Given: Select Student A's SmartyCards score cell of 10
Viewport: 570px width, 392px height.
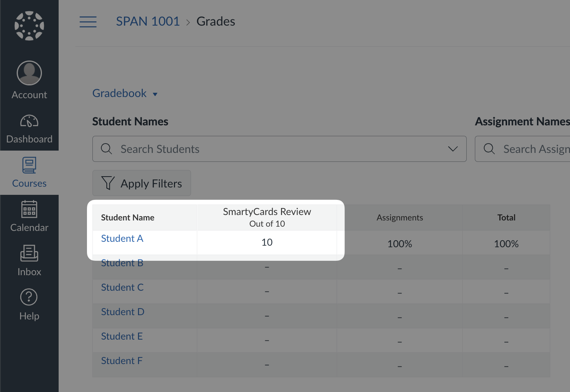Looking at the screenshot, I should 267,243.
